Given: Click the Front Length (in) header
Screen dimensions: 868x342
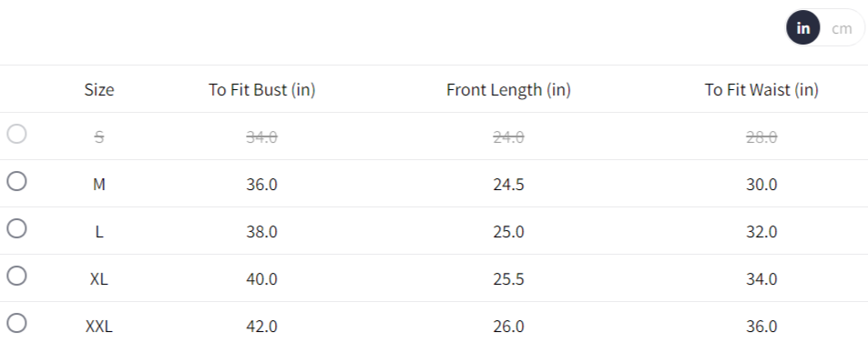Looking at the screenshot, I should click(x=509, y=89).
